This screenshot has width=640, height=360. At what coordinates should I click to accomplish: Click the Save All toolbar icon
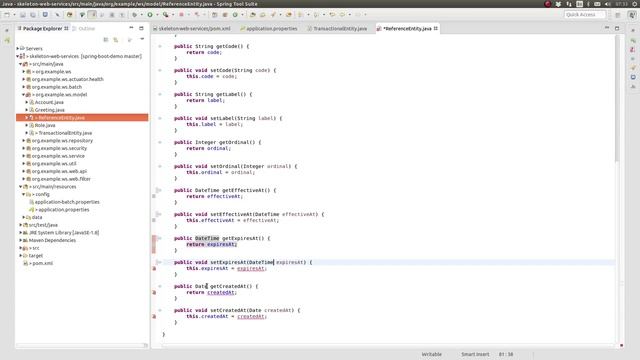[x=33, y=15]
